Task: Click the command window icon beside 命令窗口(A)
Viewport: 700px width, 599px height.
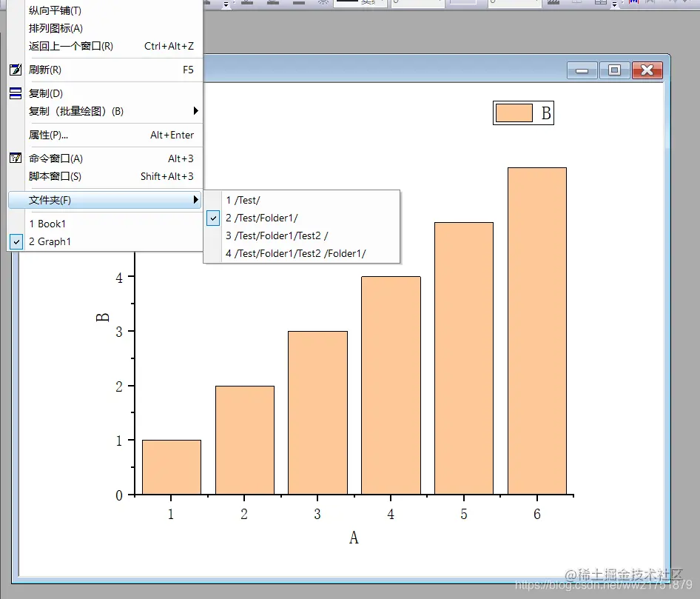Action: point(16,158)
